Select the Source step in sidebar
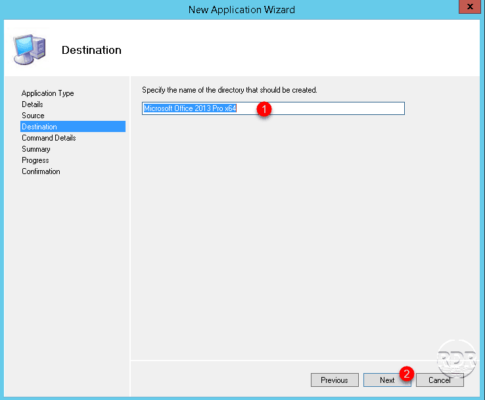The height and width of the screenshot is (400, 485). 33,115
